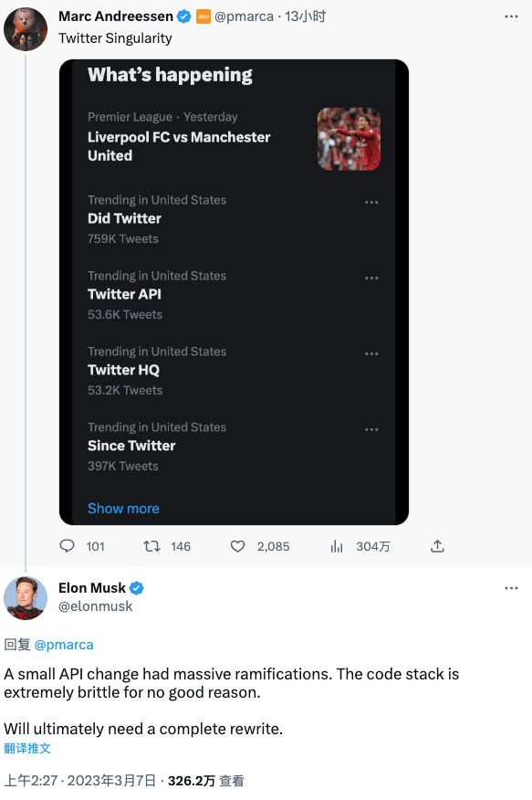This screenshot has width=532, height=800.
Task: Retweet Marc Andreessen's tweet
Action: click(151, 546)
